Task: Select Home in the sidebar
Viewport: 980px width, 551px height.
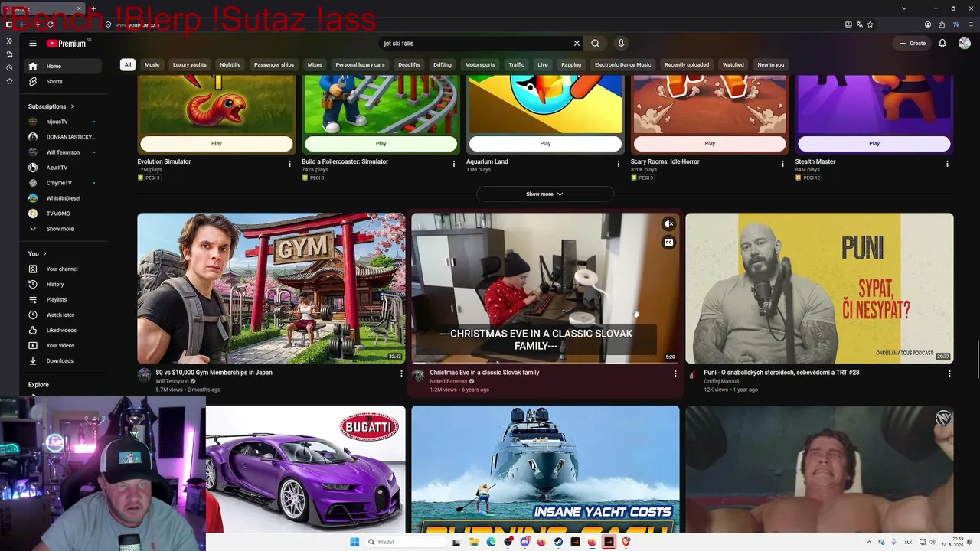Action: click(61, 67)
